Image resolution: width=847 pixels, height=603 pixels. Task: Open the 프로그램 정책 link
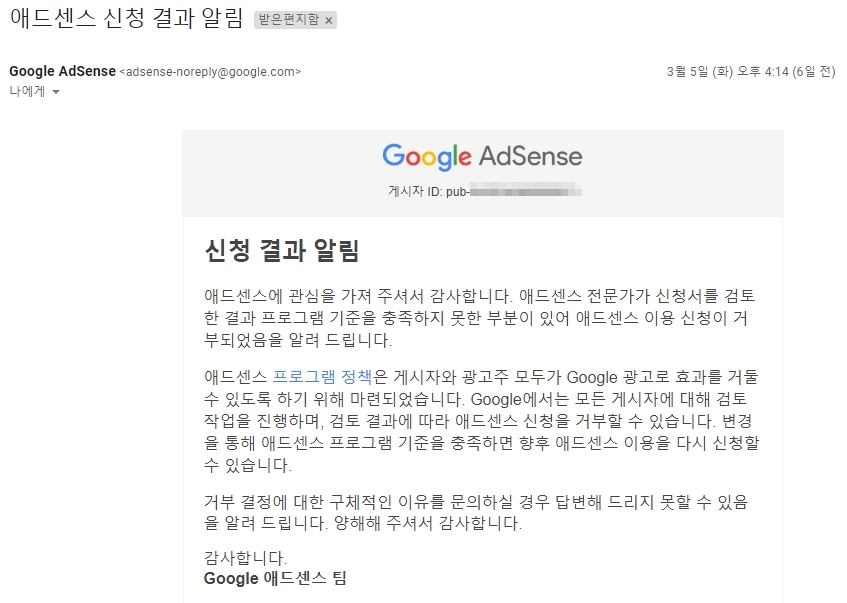tap(322, 377)
